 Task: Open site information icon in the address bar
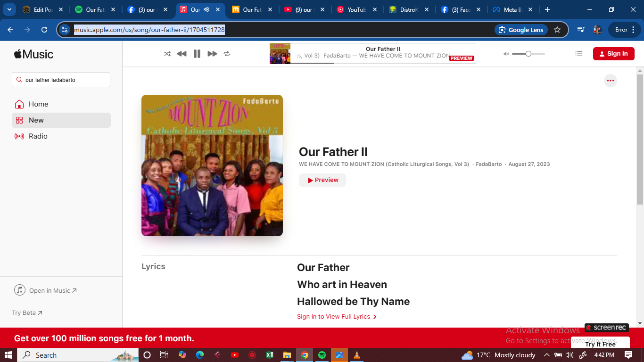[65, 30]
